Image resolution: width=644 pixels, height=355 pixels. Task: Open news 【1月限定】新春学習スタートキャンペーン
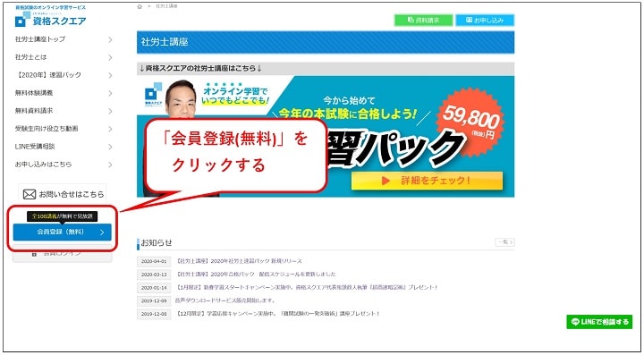307,287
